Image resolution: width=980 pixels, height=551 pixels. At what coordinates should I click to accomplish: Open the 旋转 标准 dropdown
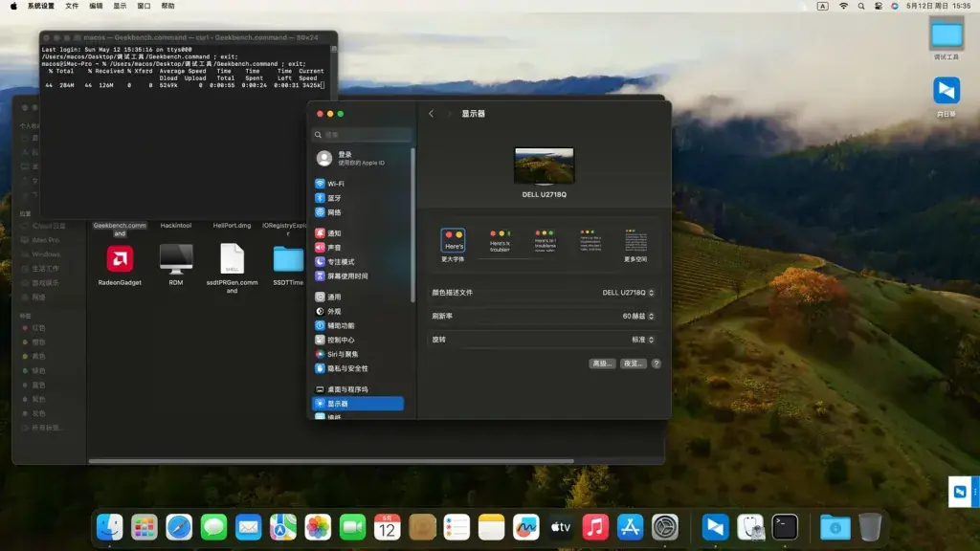point(642,340)
